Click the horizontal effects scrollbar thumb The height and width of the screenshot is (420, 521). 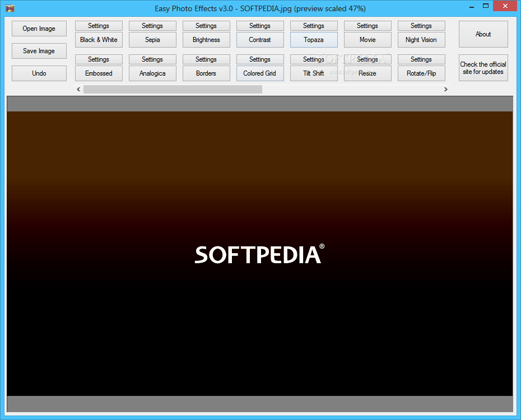pyautogui.click(x=173, y=89)
